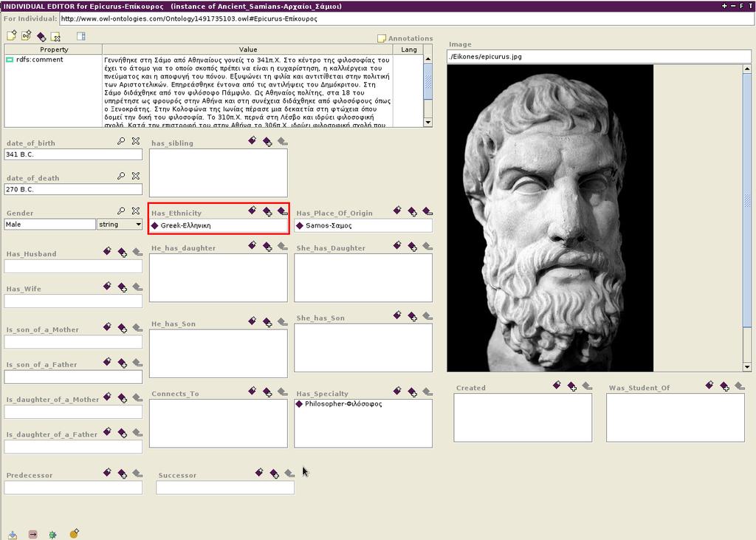
Task: Delete the date_of_death value with the X icon
Action: click(136, 176)
